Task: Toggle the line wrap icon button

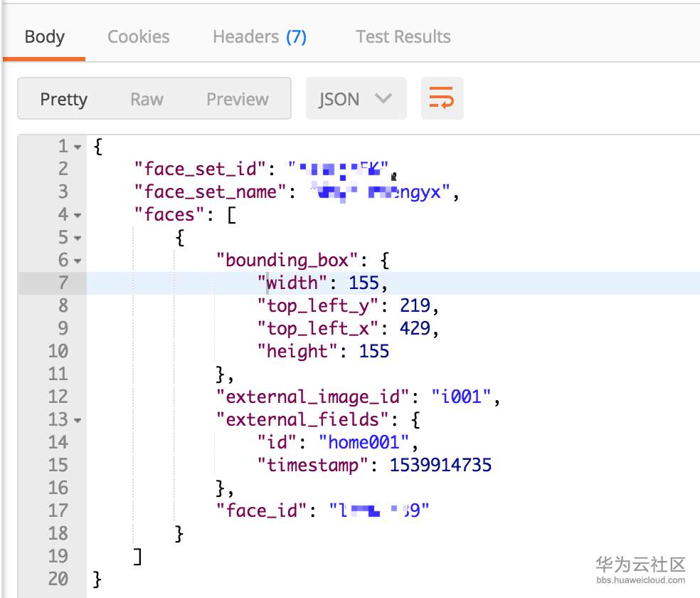Action: [x=442, y=98]
